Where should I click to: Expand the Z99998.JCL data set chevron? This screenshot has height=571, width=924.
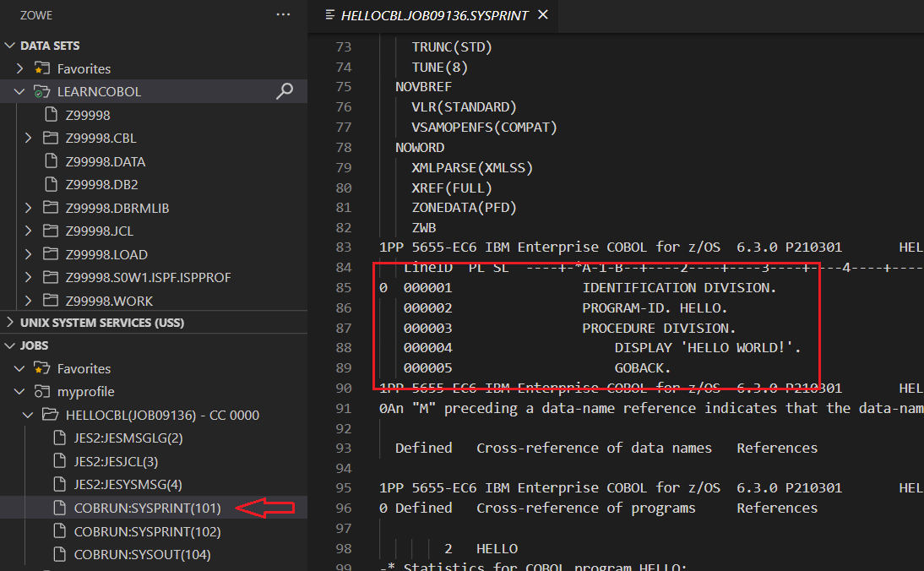(28, 231)
